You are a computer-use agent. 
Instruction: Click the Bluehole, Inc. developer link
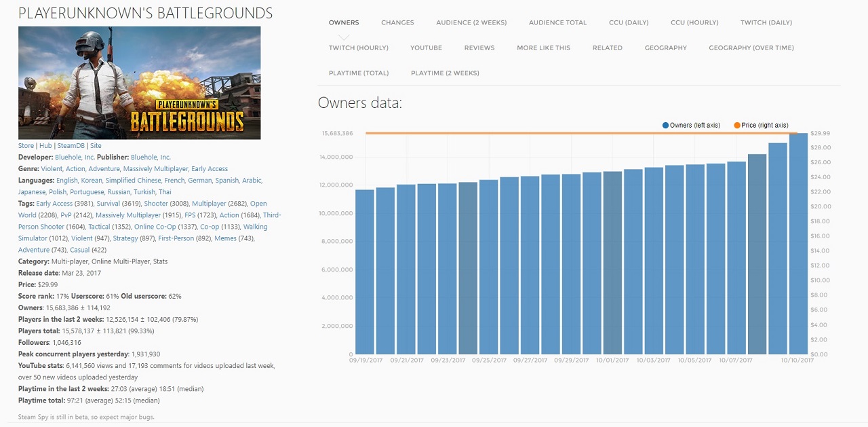75,157
